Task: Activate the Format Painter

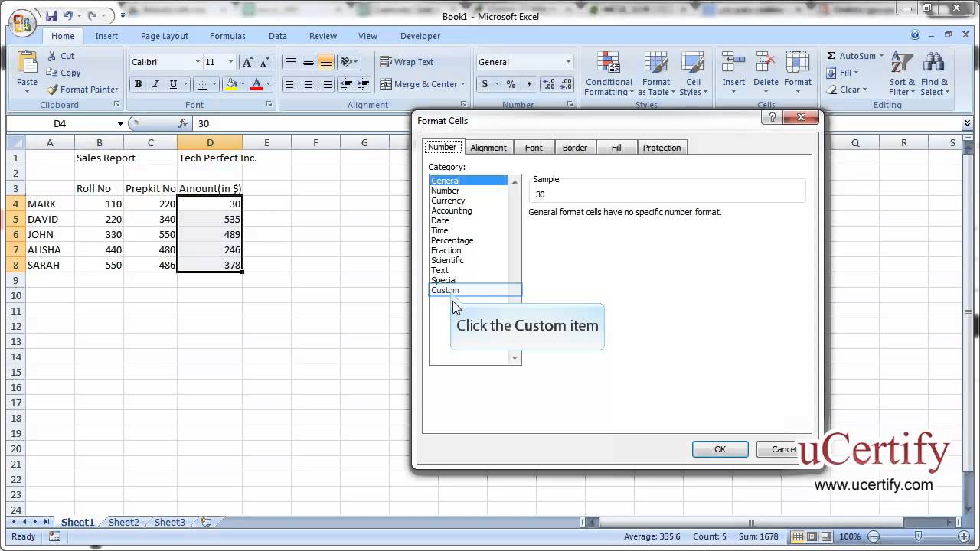Action: tap(83, 90)
